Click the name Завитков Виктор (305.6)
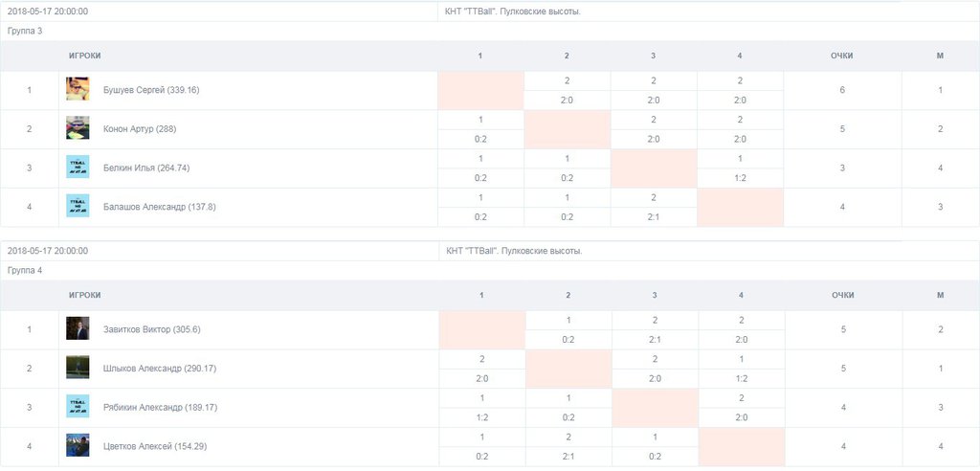The height and width of the screenshot is (471, 980). click(x=152, y=329)
